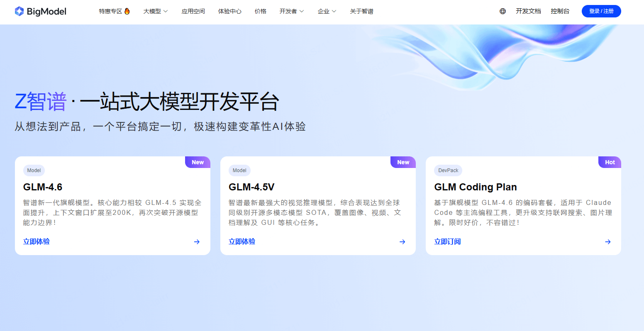This screenshot has width=644, height=331.
Task: Click the 登录 / 注册 button
Action: pos(601,11)
